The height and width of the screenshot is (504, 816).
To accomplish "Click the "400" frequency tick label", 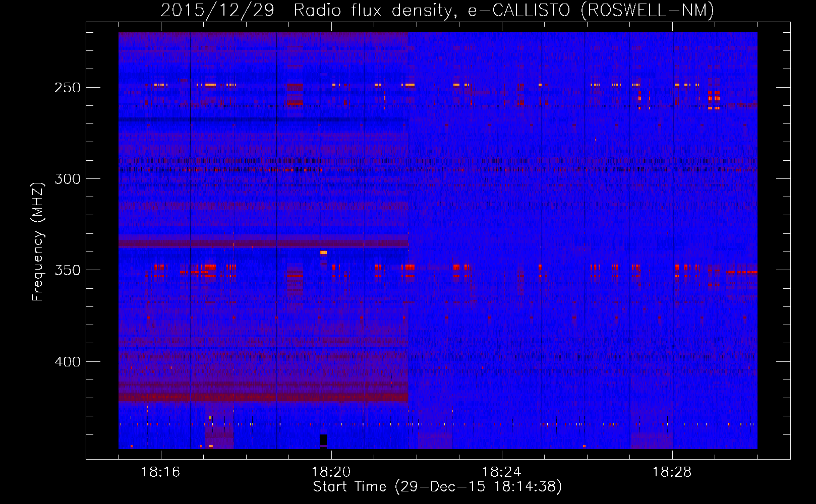I will [68, 362].
